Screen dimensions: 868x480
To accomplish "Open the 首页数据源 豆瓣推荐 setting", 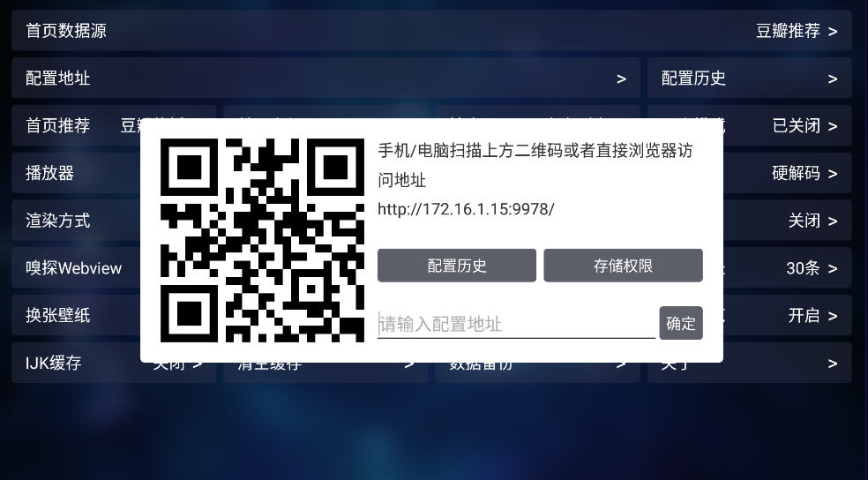I will point(431,31).
